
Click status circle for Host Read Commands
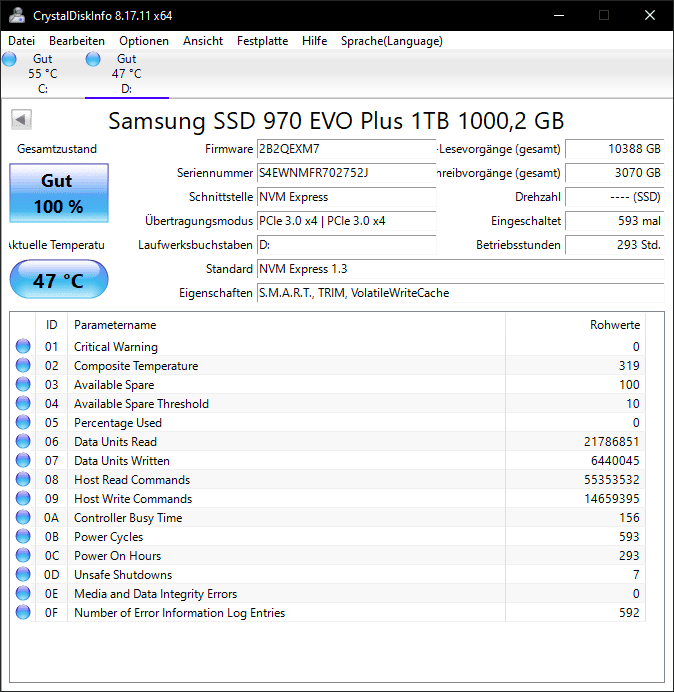(23, 479)
